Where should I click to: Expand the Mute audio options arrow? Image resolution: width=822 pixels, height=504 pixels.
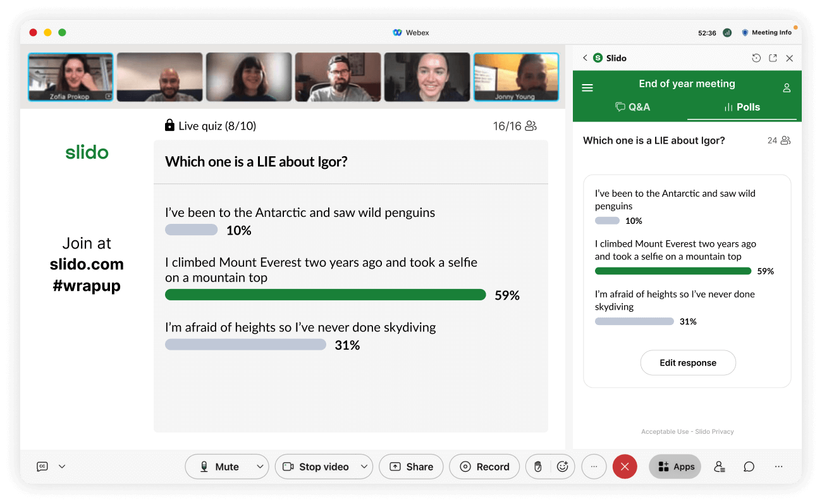tap(260, 467)
